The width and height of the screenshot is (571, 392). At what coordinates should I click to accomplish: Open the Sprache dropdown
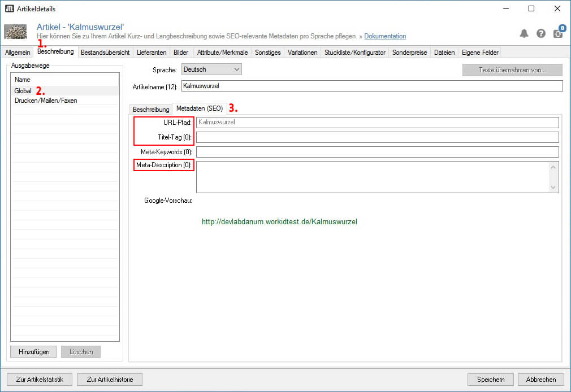[x=211, y=69]
